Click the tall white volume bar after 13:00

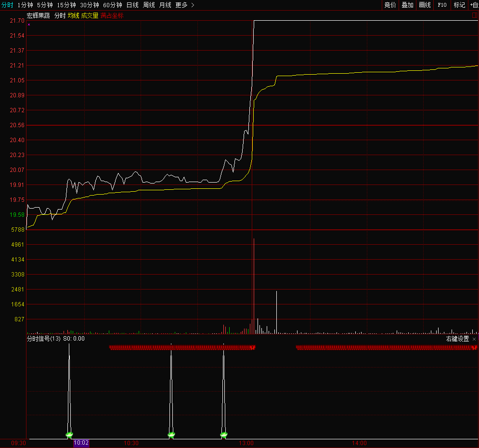tap(276, 312)
